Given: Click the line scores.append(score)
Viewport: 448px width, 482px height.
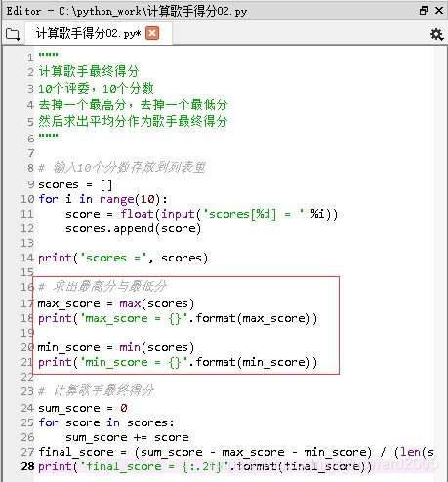Looking at the screenshot, I should pyautogui.click(x=134, y=228).
